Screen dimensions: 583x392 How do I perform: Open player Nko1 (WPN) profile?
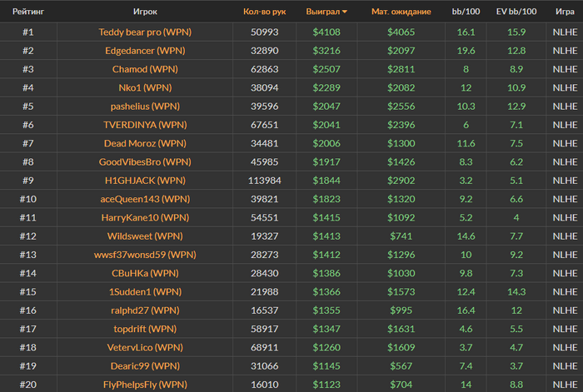pyautogui.click(x=145, y=87)
